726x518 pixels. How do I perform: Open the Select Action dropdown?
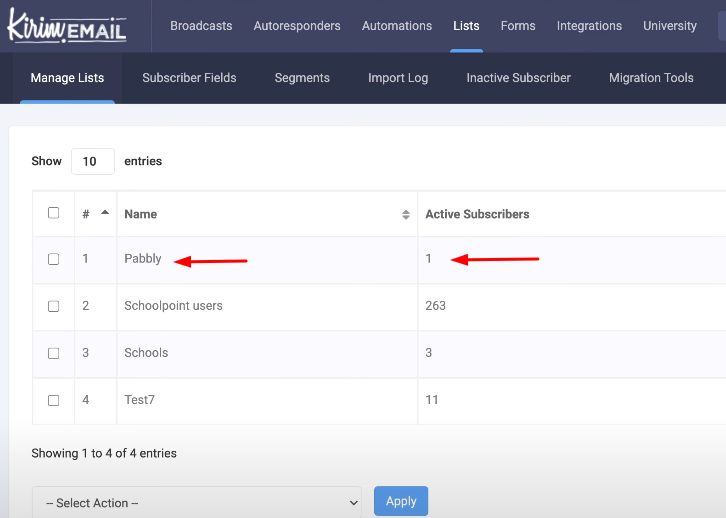click(x=196, y=502)
